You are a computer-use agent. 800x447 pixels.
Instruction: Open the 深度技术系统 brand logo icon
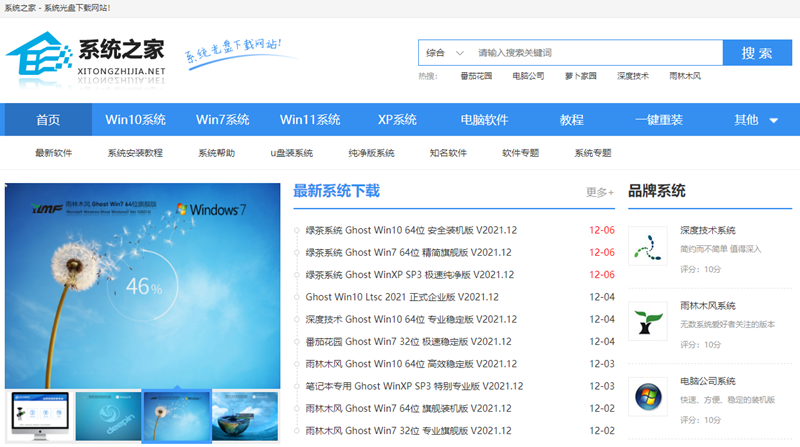[x=647, y=245]
